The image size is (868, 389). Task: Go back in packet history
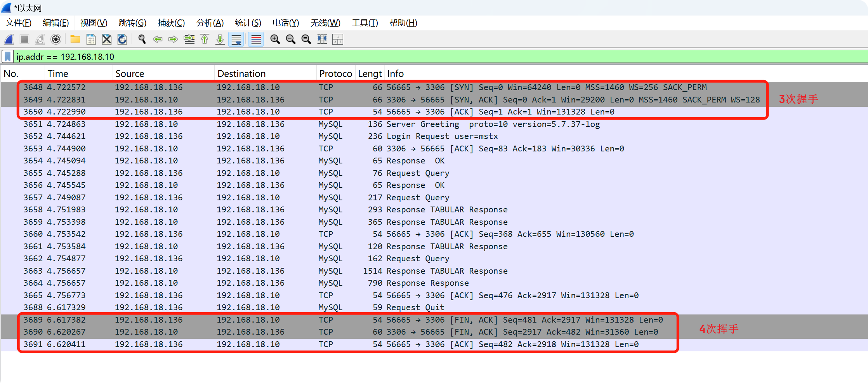tap(158, 39)
